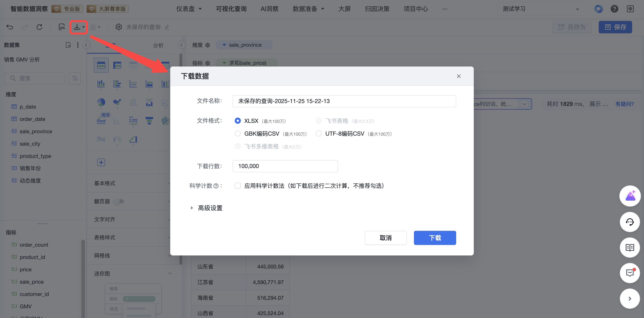Select the UTF-8编码CSV format option

[318, 134]
